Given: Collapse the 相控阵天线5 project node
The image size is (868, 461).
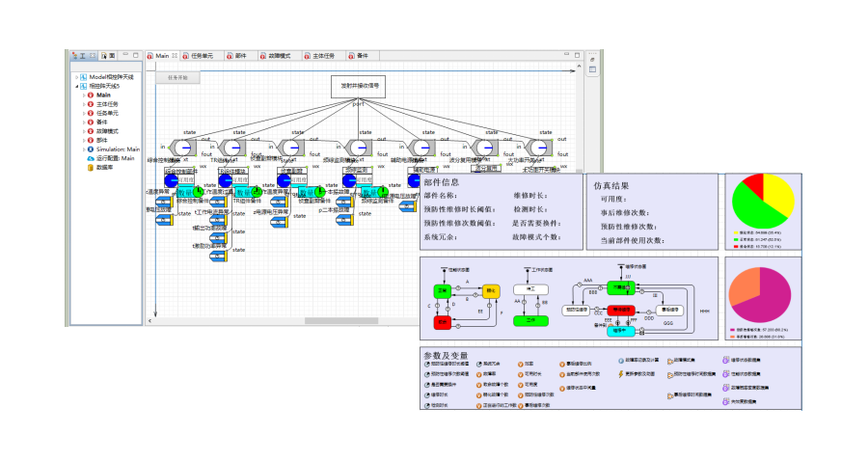Looking at the screenshot, I should (x=76, y=86).
